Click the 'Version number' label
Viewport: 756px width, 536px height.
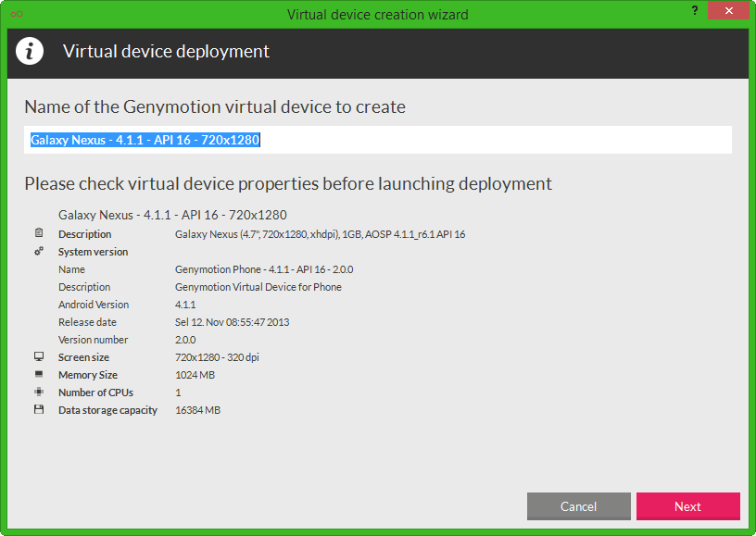[93, 340]
